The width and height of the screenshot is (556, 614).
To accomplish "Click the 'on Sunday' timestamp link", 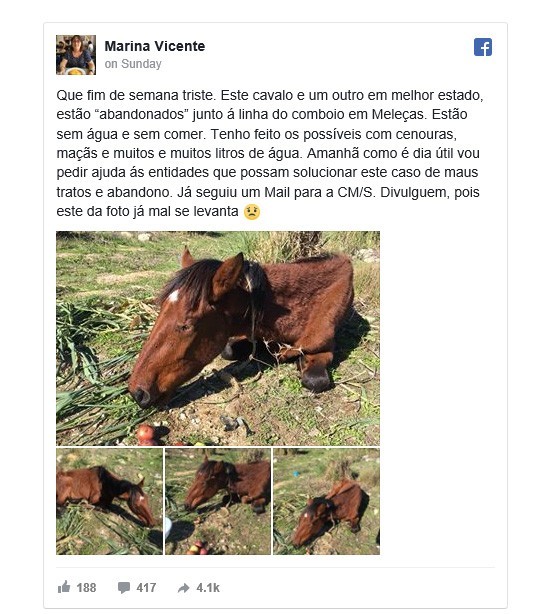I will pyautogui.click(x=133, y=64).
